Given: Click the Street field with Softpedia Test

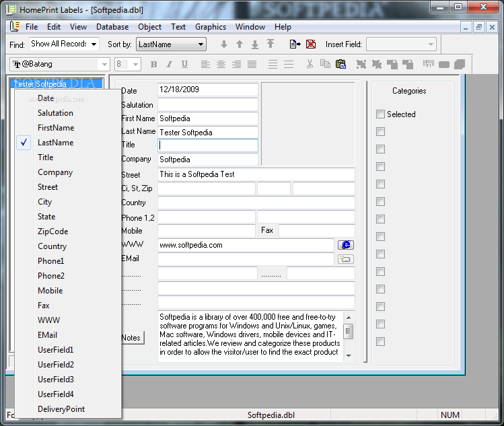Looking at the screenshot, I should coord(256,174).
